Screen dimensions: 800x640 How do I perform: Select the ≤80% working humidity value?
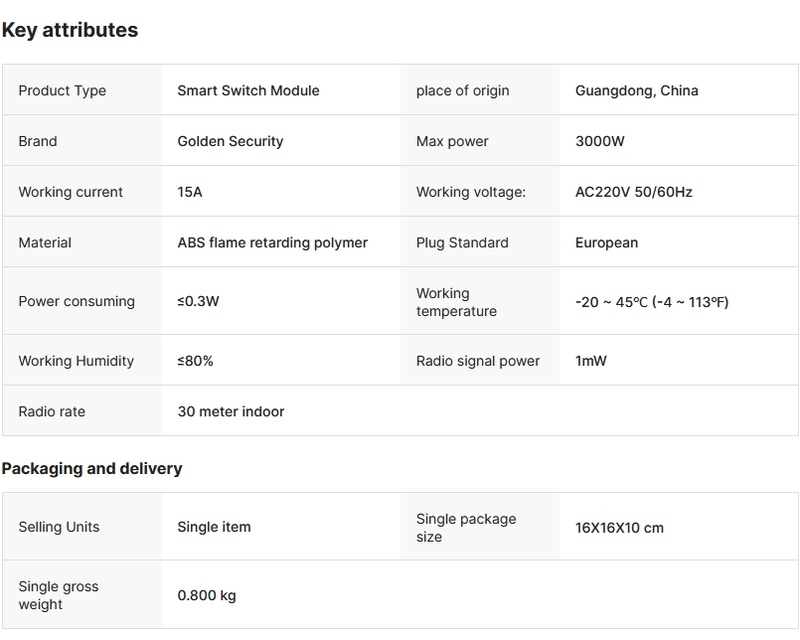[x=195, y=361]
